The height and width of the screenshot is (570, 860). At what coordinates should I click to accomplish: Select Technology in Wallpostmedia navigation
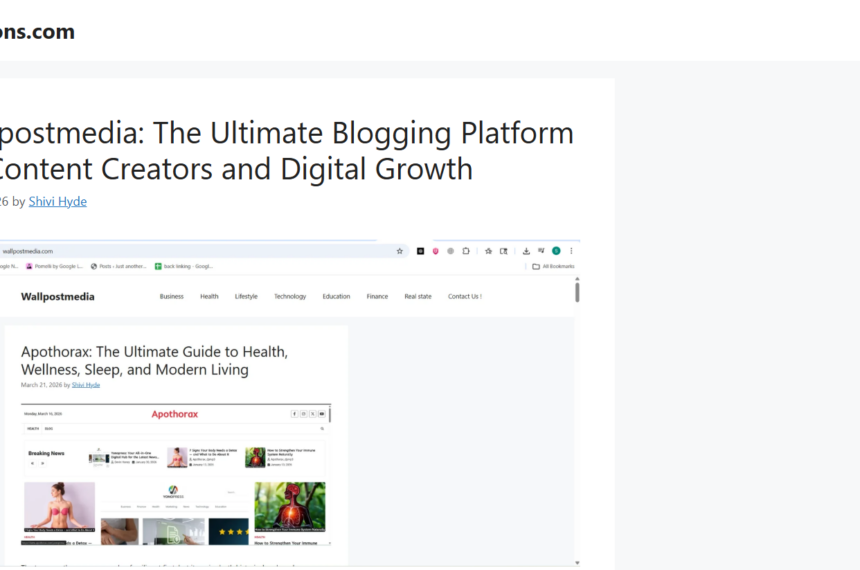(x=290, y=296)
